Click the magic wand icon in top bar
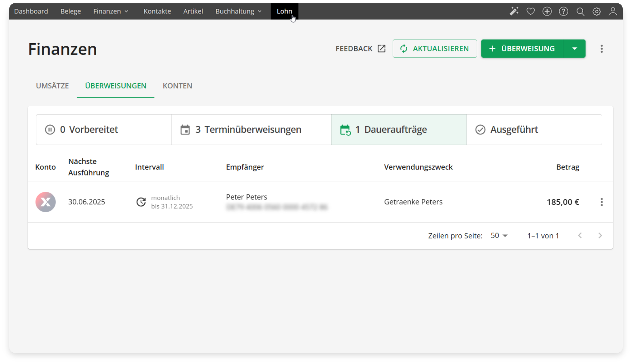 514,11
